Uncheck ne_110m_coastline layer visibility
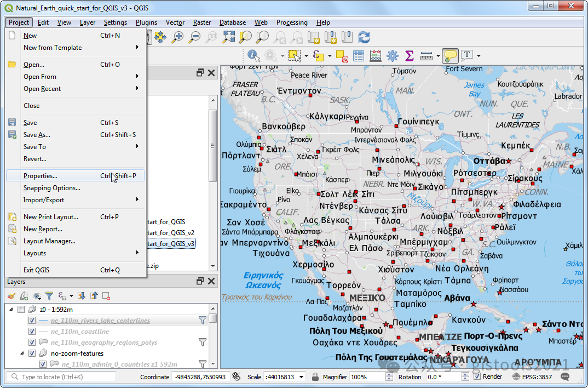This screenshot has height=388, width=588. [32, 332]
